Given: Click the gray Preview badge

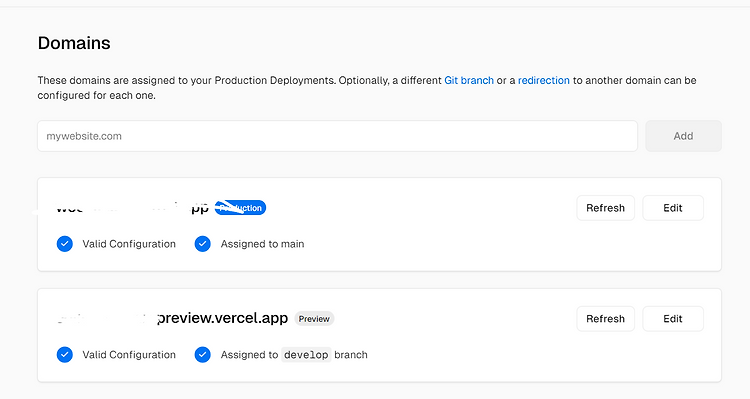Looking at the screenshot, I should [314, 319].
